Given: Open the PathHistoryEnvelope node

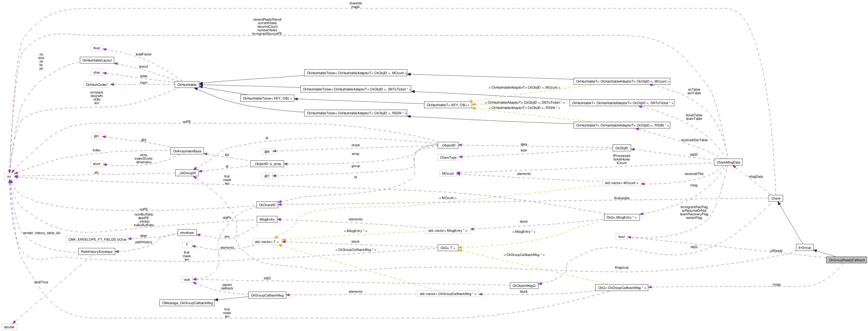Looking at the screenshot, I should coord(97,251).
